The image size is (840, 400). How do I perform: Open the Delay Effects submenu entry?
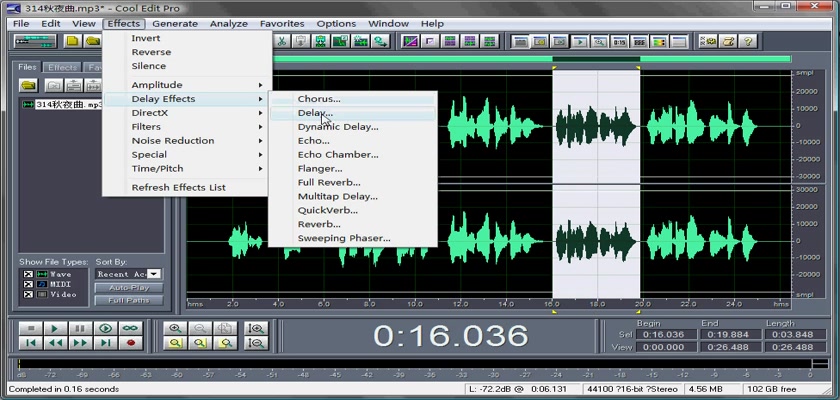point(185,99)
